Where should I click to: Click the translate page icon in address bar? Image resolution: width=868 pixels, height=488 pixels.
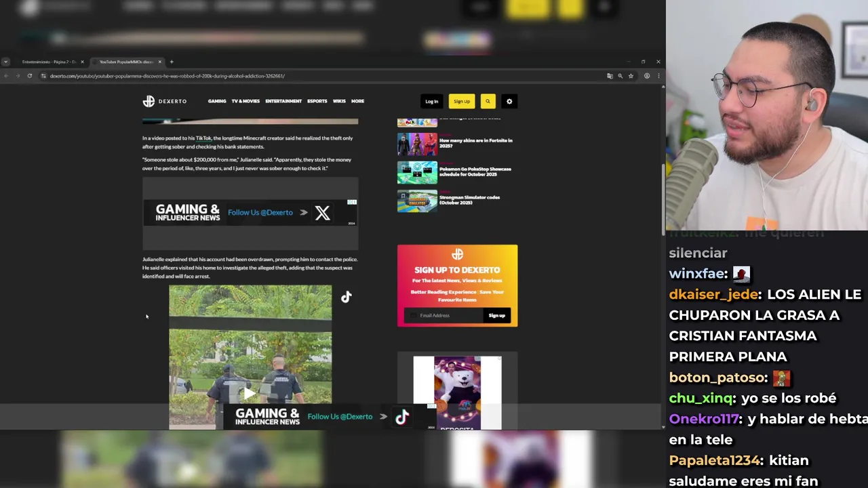(x=610, y=76)
